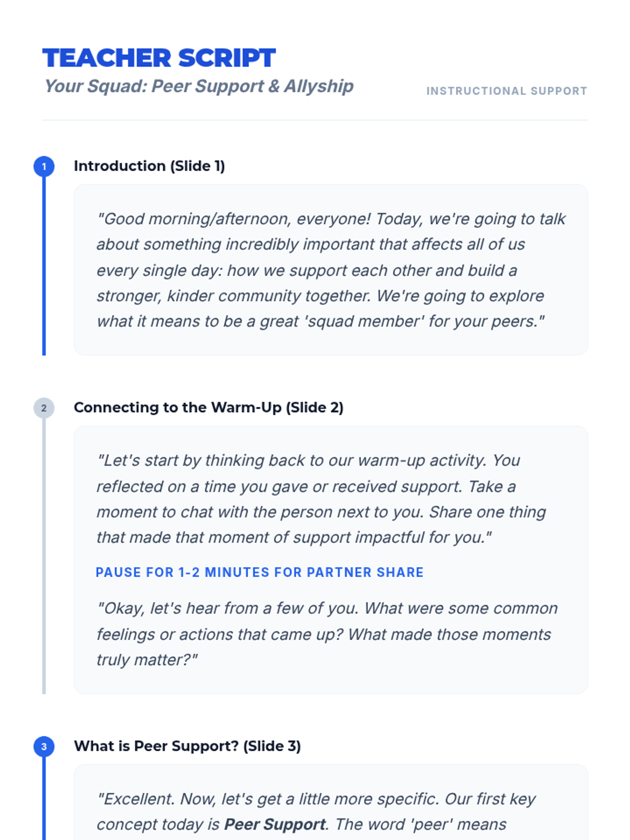Click the step 2 circle marker
Image resolution: width=630 pixels, height=840 pixels.
pyautogui.click(x=44, y=408)
